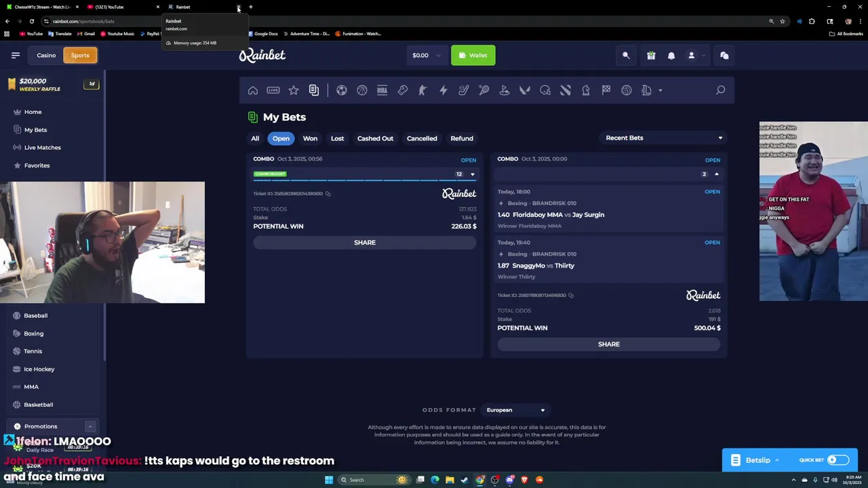Select the volleyball sport icon

627,90
